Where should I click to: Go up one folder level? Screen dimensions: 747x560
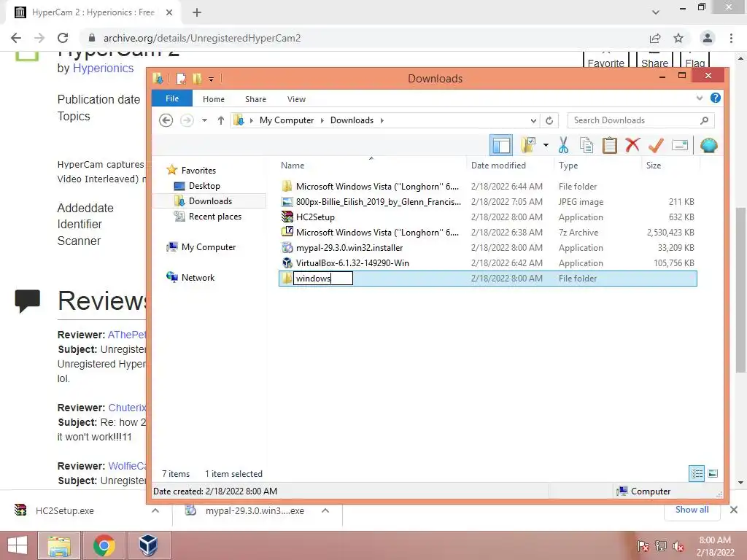(x=220, y=120)
